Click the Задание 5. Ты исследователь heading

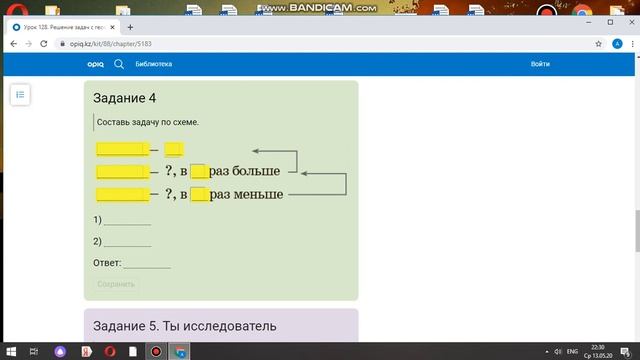point(184,326)
